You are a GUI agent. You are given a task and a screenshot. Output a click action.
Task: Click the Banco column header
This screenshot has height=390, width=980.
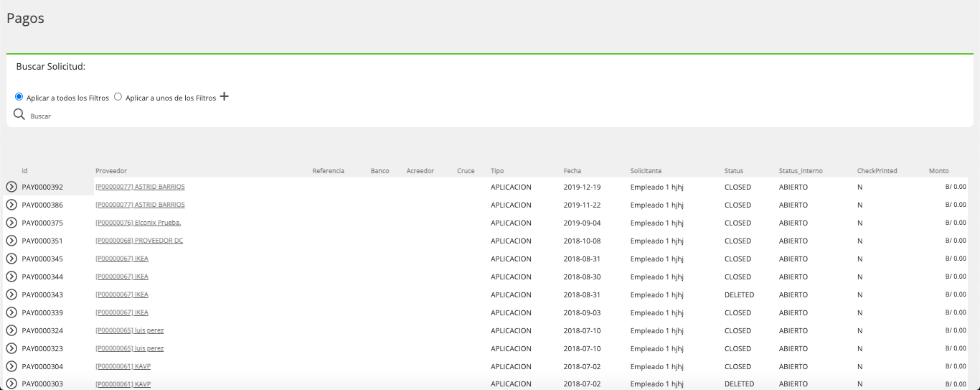380,171
